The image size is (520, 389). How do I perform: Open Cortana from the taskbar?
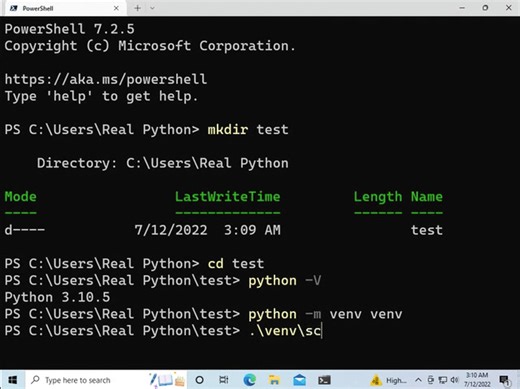pos(199,380)
